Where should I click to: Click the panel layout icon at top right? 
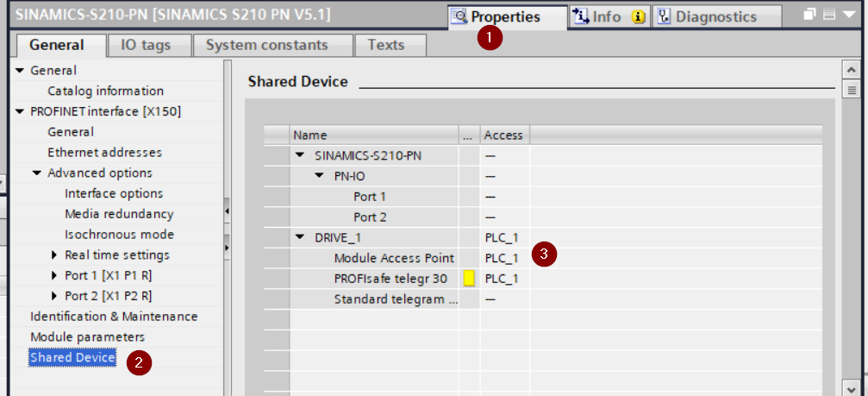(x=829, y=15)
